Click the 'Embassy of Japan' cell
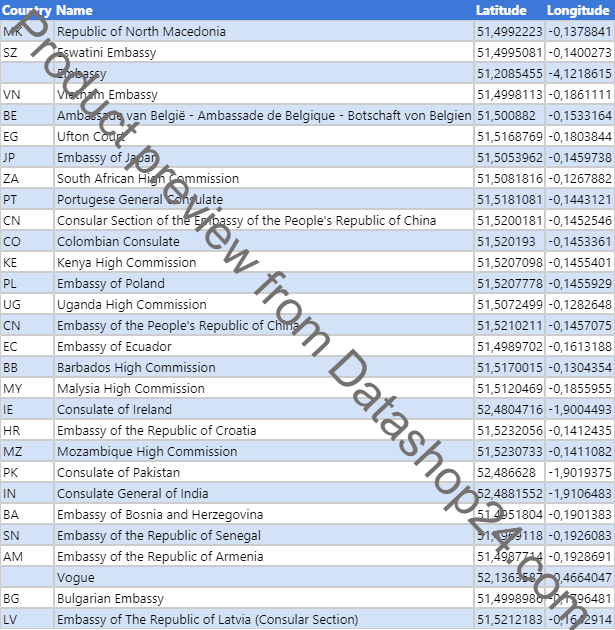This screenshot has width=615, height=630. point(264,158)
